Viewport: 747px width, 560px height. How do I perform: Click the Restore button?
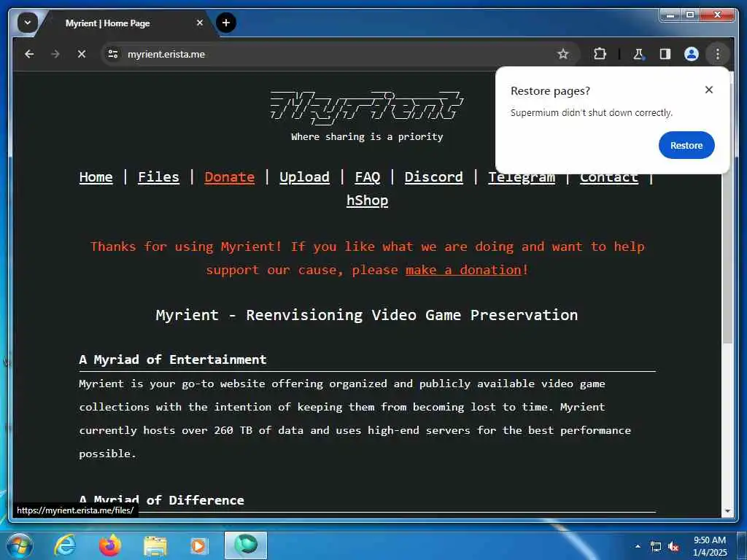686,145
